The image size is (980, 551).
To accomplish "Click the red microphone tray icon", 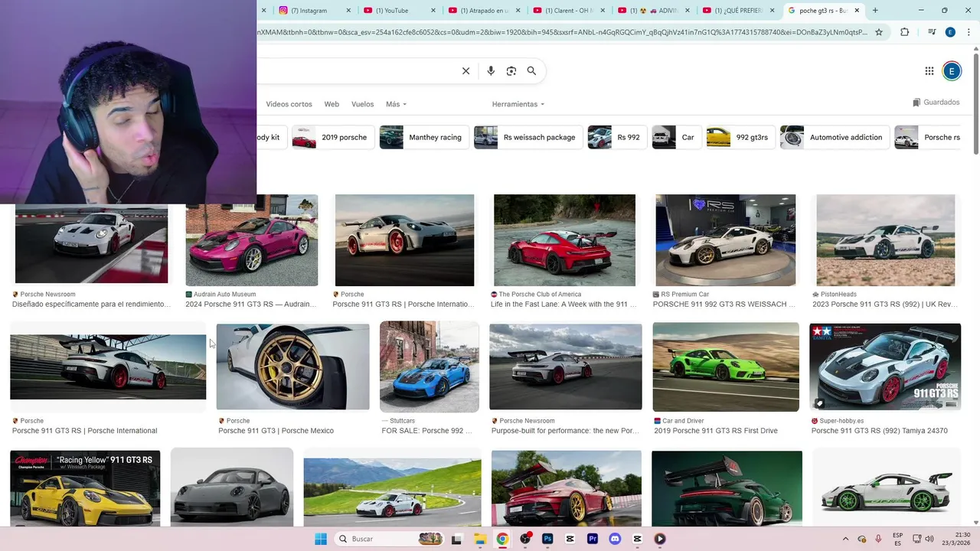I will [x=878, y=539].
